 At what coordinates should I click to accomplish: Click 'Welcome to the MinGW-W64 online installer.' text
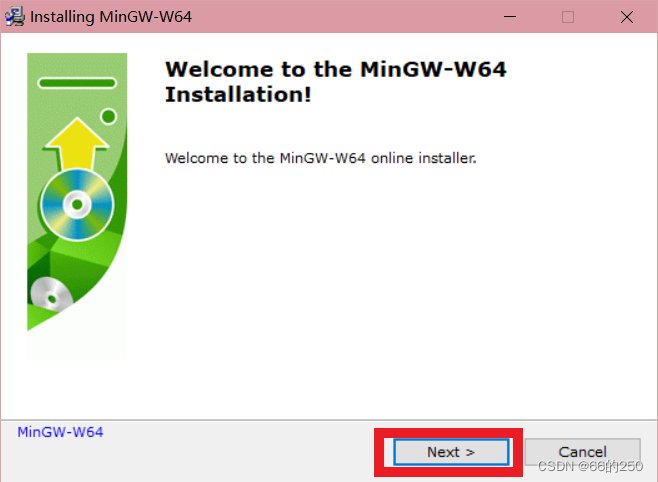click(x=321, y=158)
